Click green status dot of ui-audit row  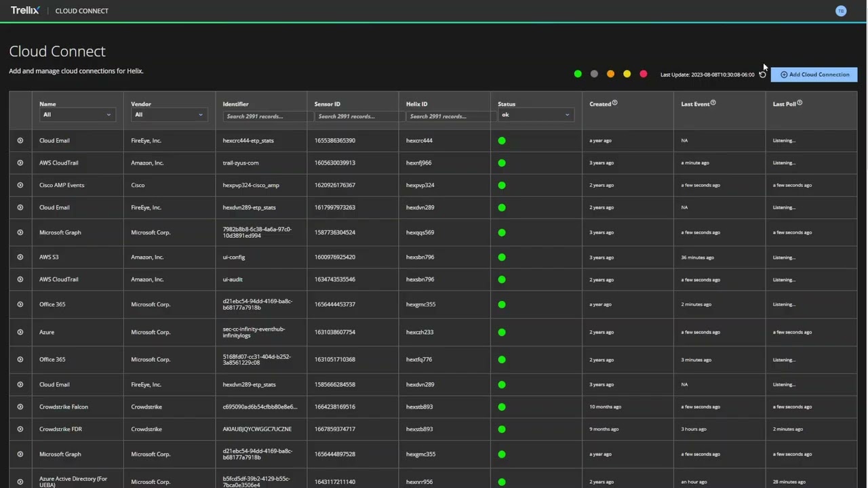[502, 279]
